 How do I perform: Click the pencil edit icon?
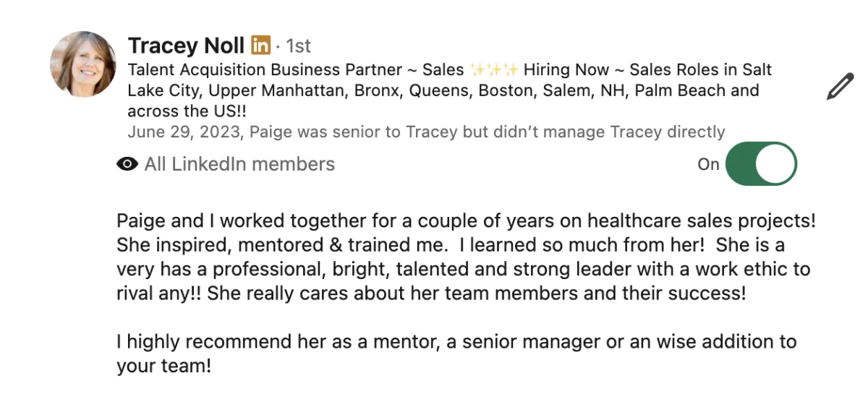tap(840, 87)
